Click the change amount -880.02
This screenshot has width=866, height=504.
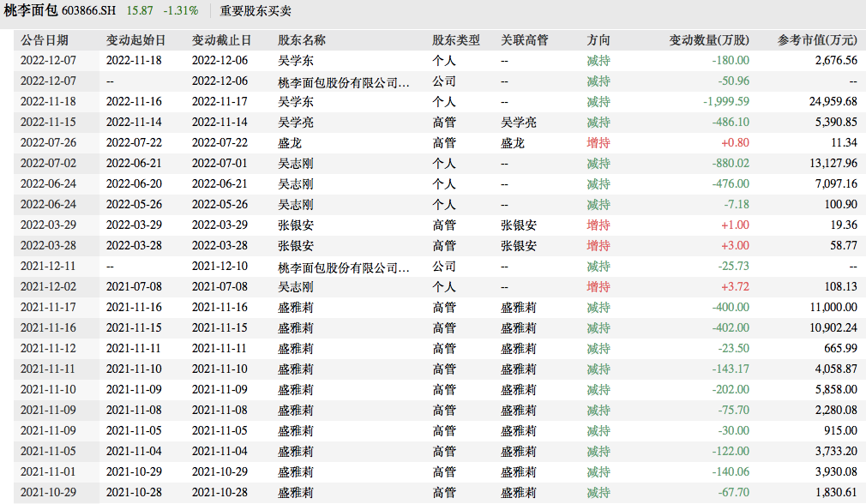tap(731, 164)
